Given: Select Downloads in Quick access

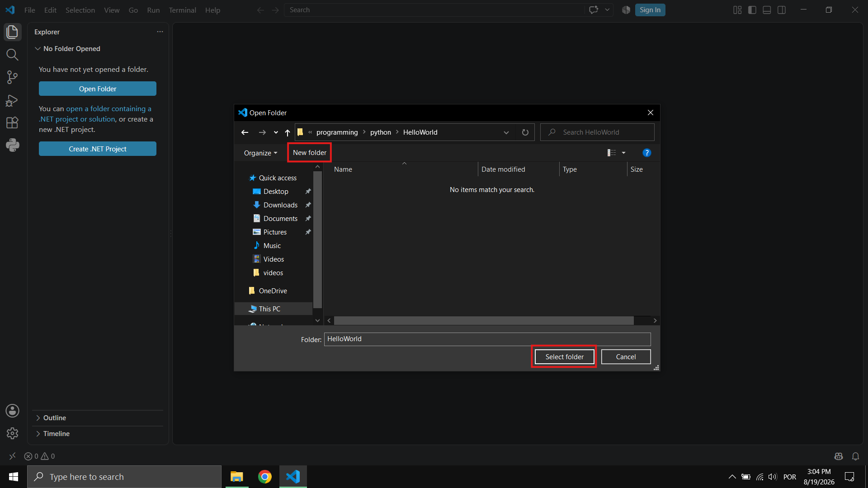Looking at the screenshot, I should 280,205.
